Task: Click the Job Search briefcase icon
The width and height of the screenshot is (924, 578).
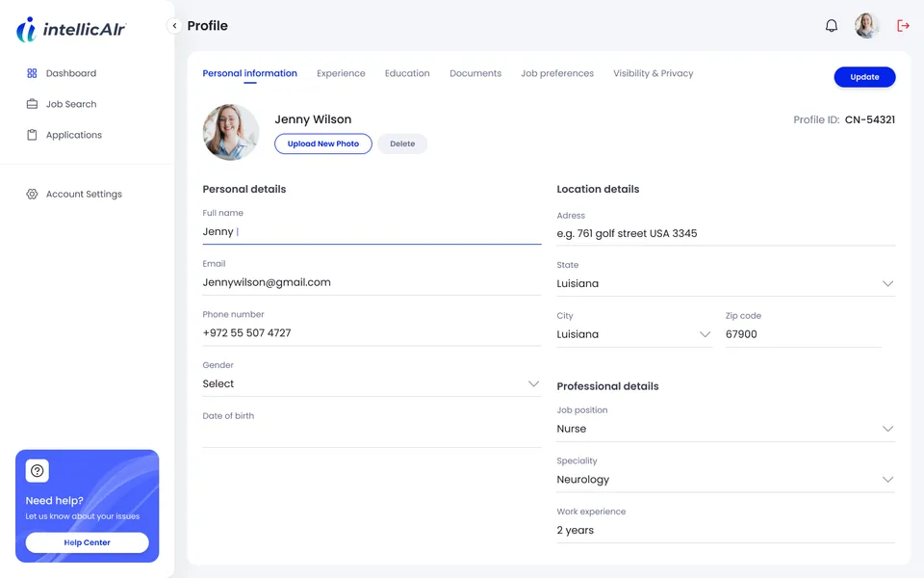Action: pyautogui.click(x=32, y=104)
